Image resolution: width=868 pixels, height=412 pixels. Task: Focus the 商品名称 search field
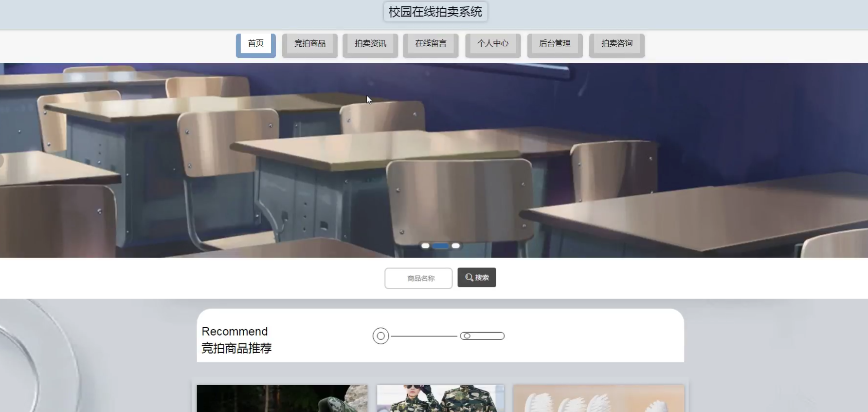coord(418,278)
